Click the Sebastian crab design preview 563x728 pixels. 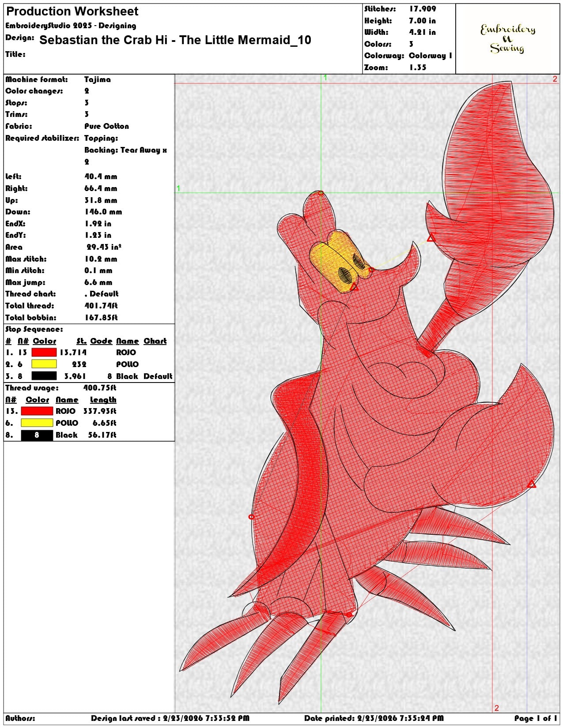(x=367, y=393)
